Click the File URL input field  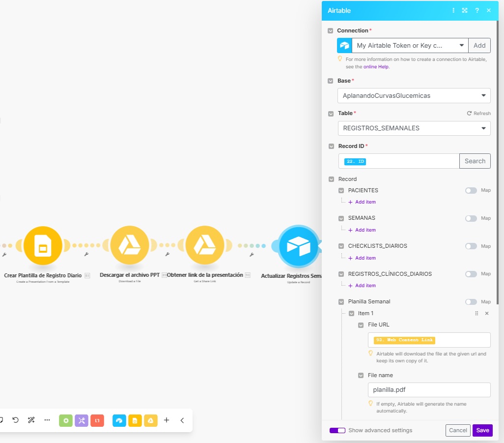pyautogui.click(x=429, y=340)
